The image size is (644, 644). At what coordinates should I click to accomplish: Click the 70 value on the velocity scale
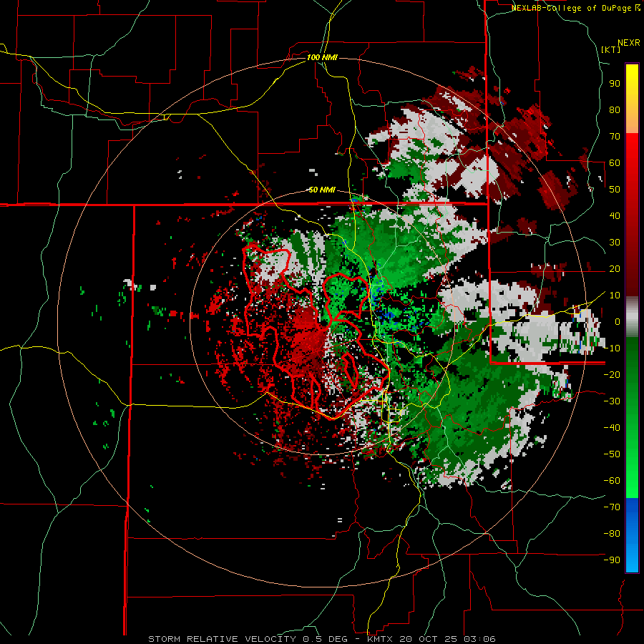tap(615, 137)
